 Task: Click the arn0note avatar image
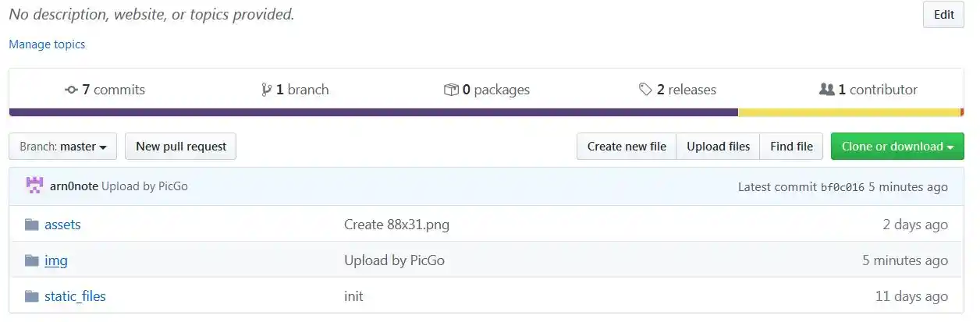coord(34,186)
